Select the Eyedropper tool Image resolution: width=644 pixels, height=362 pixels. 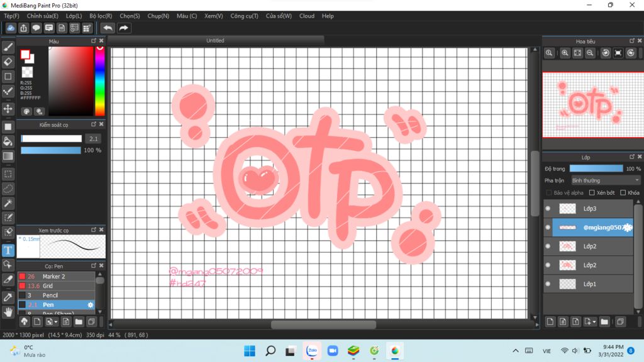point(8,297)
